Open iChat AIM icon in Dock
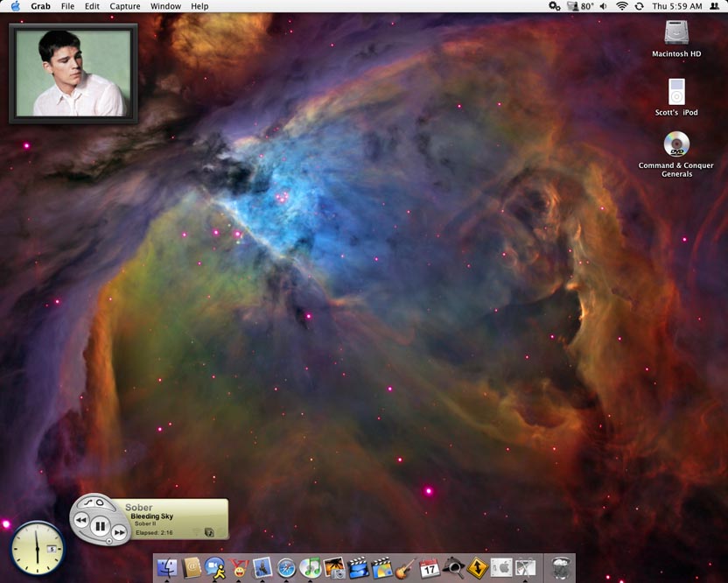This screenshot has width=728, height=583. coord(215,567)
